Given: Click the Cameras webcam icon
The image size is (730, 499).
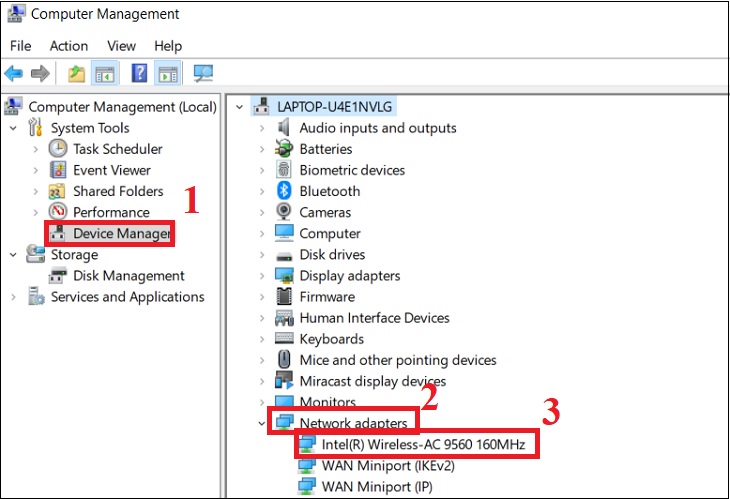Looking at the screenshot, I should [284, 212].
